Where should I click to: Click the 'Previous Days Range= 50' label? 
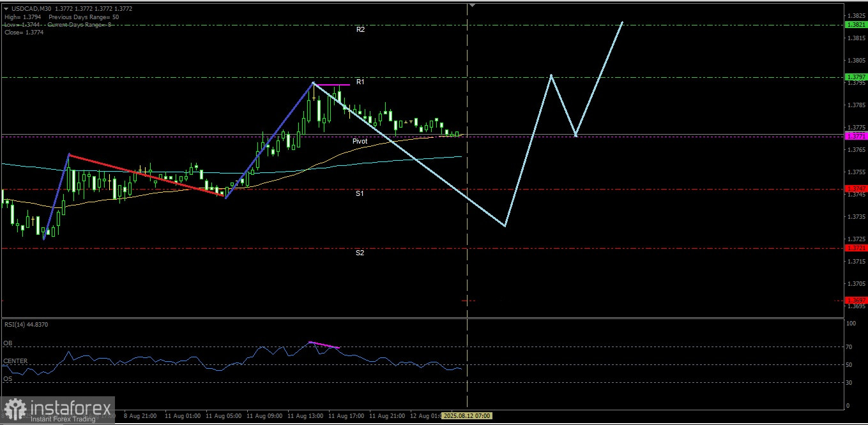(x=82, y=17)
